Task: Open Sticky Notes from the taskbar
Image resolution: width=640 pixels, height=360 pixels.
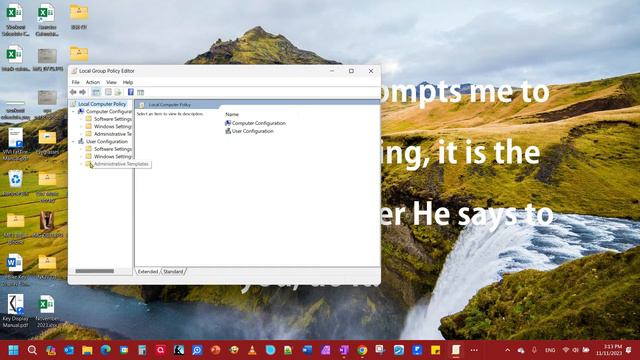Action: pyautogui.click(x=436, y=350)
